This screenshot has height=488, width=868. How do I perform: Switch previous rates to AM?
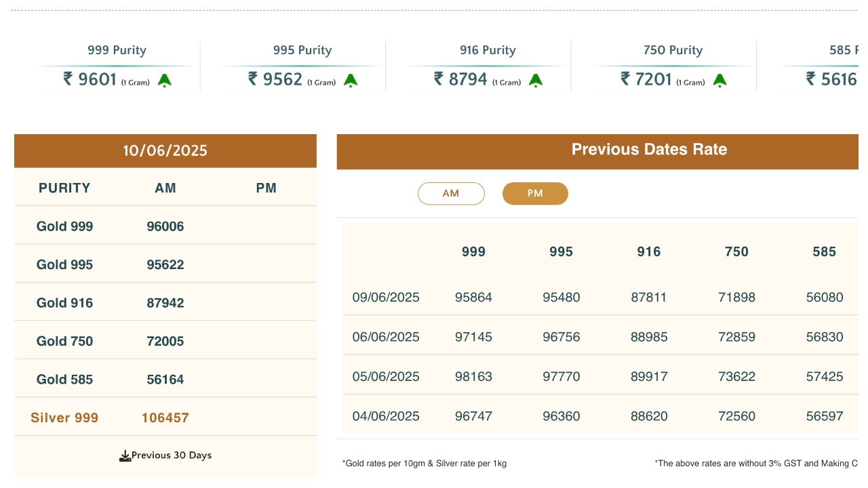(451, 194)
